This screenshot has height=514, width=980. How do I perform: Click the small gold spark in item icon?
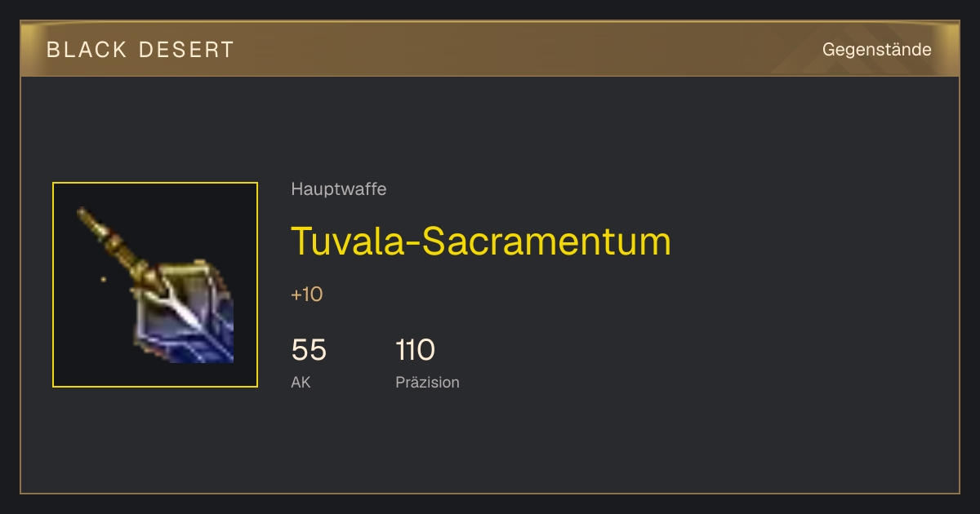103,279
